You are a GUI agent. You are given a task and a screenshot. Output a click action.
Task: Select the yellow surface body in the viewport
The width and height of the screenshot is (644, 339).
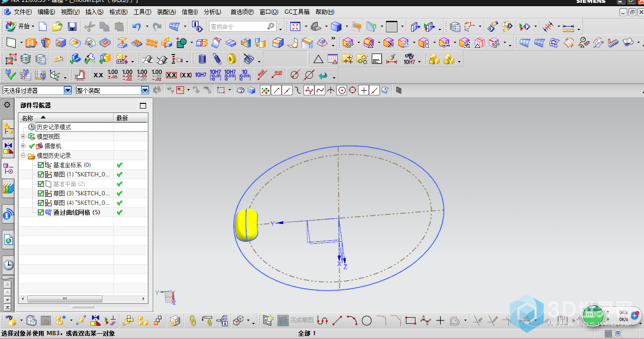pyautogui.click(x=246, y=224)
